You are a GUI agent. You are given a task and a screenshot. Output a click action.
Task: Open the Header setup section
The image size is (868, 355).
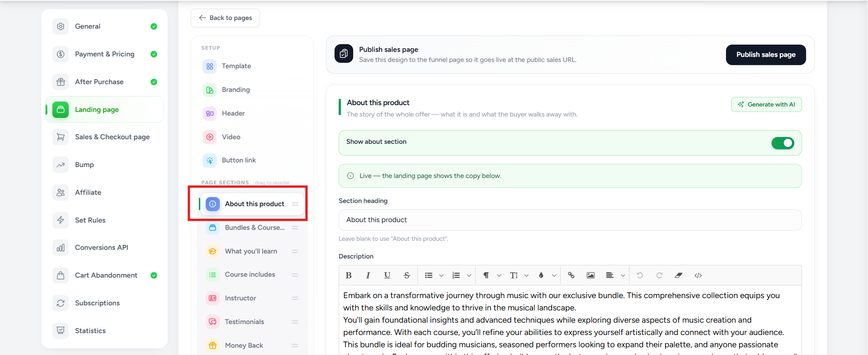click(253, 114)
